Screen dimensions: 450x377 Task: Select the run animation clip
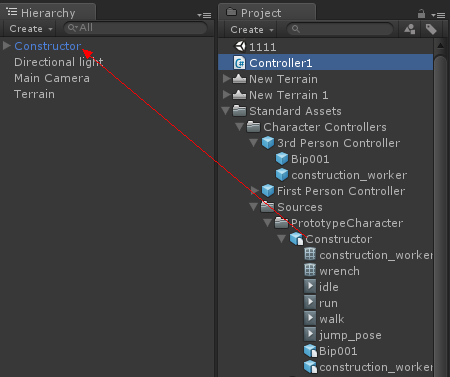[328, 303]
